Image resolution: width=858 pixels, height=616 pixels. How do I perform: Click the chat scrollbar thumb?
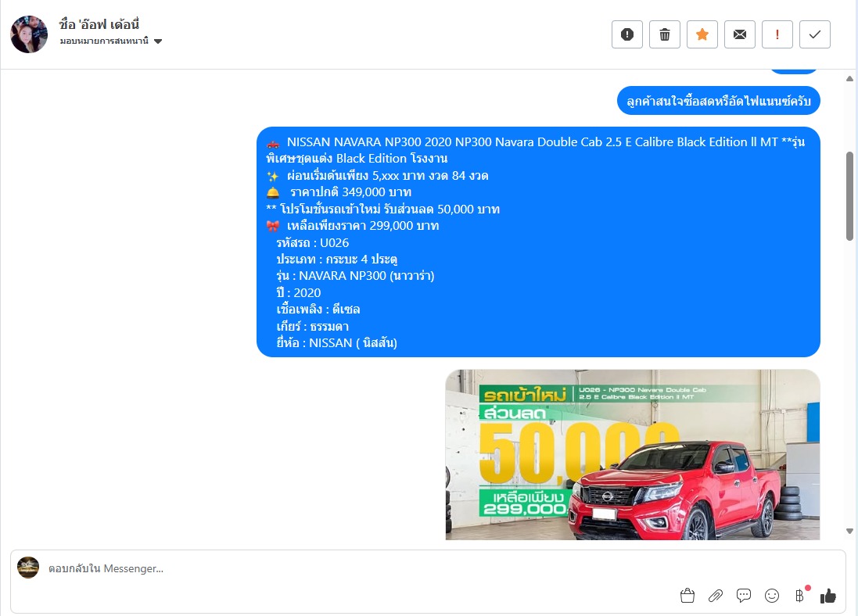(x=850, y=196)
